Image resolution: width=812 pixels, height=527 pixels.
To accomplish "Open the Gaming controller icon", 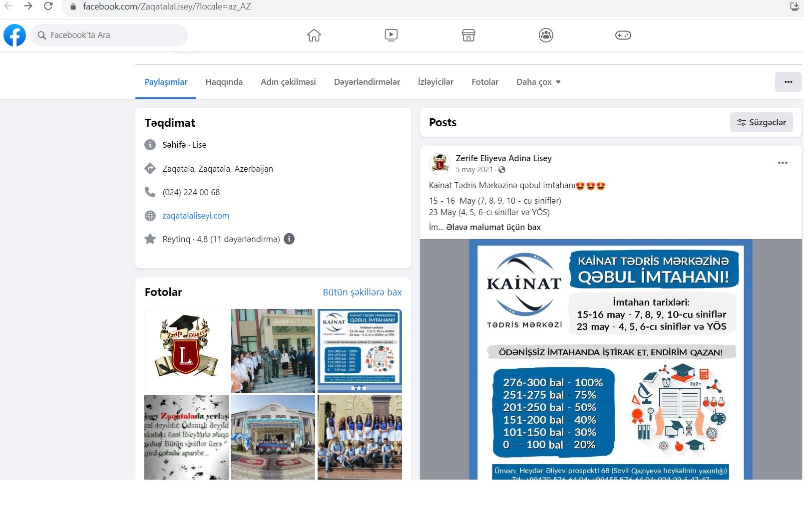I will (x=623, y=35).
